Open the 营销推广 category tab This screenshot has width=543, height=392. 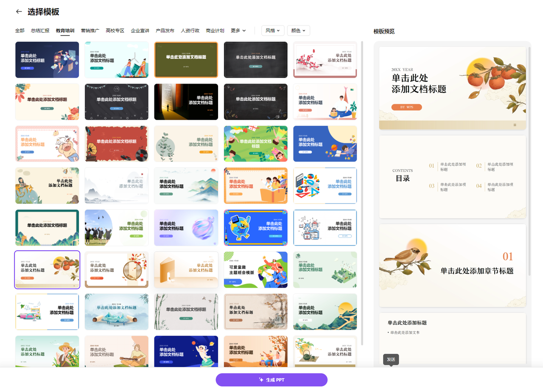[x=90, y=30]
